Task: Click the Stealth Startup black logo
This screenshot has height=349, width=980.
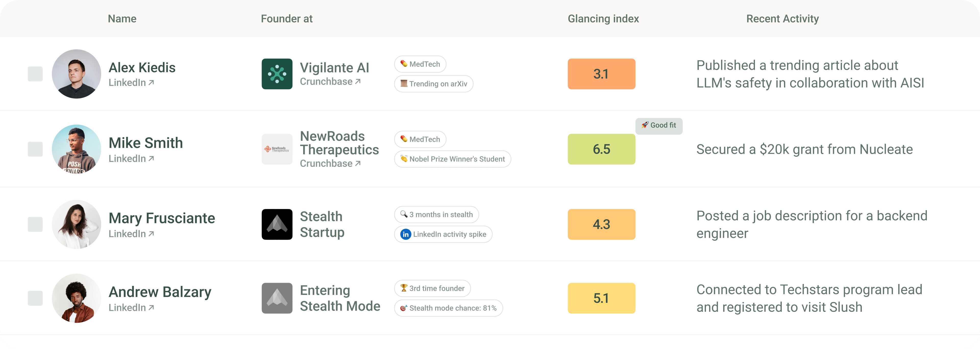Action: click(277, 224)
